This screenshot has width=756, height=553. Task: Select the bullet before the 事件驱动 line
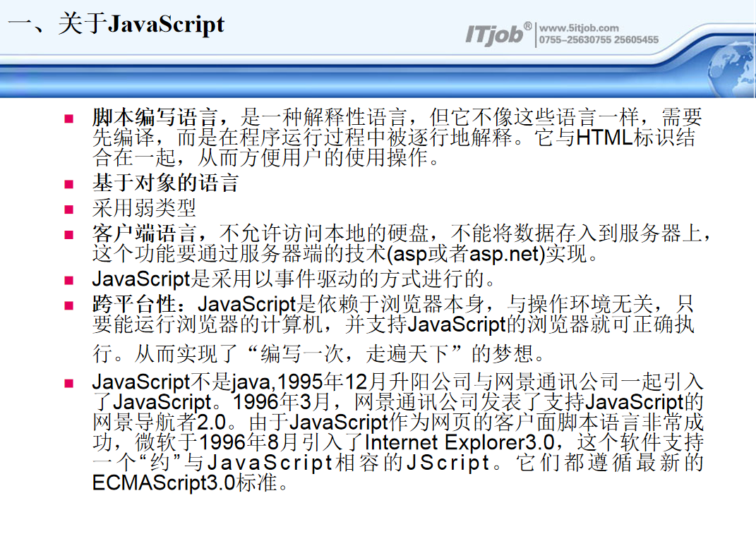69,280
